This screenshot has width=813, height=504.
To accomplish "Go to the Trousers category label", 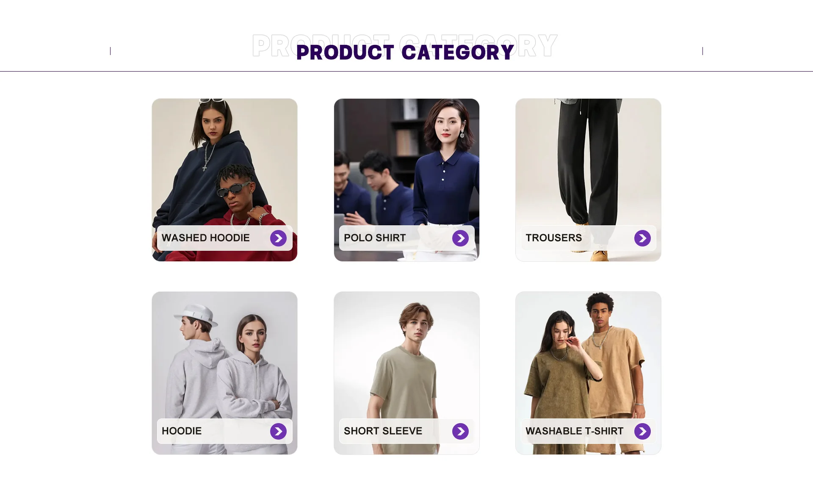I will pos(554,238).
